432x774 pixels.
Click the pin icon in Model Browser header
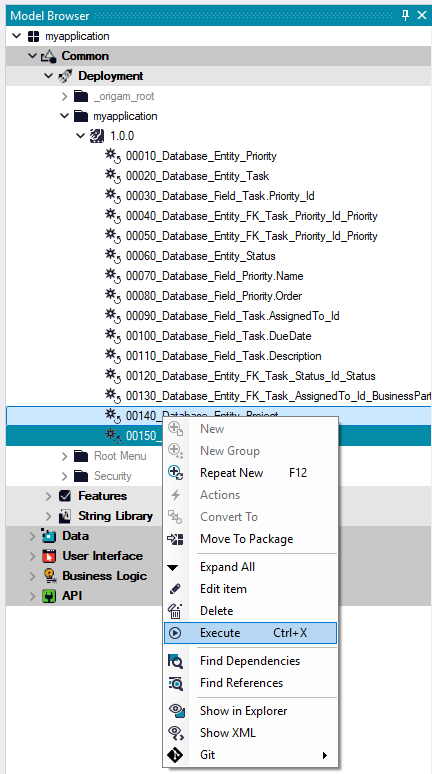(x=405, y=15)
